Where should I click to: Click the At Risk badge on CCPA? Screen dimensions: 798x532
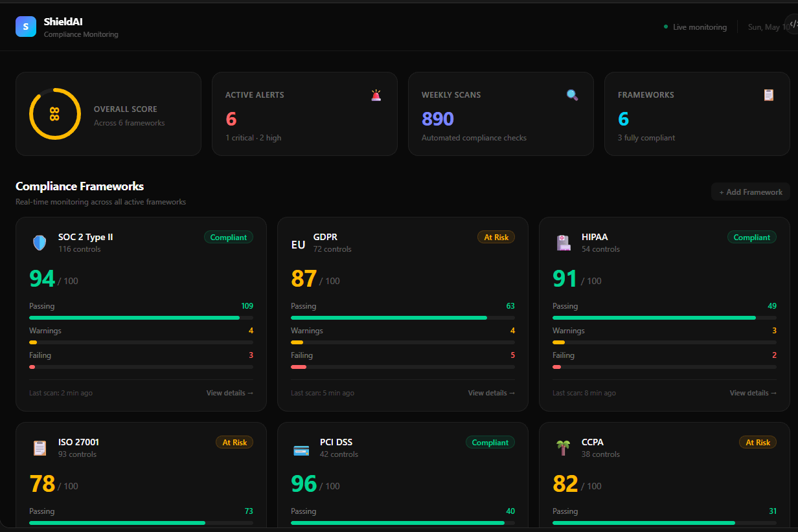(758, 443)
